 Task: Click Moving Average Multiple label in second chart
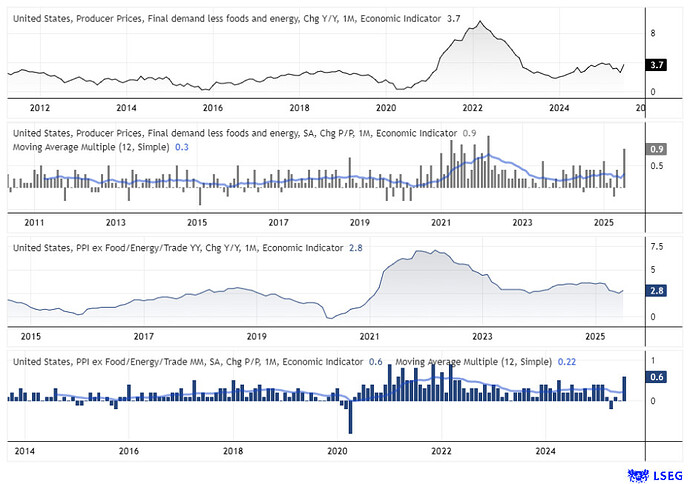[91, 147]
